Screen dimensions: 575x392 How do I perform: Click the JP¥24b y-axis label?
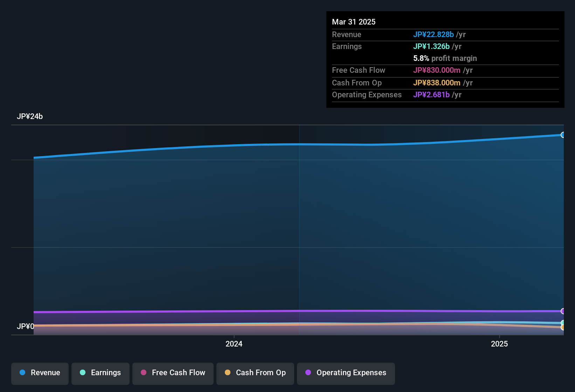point(30,117)
